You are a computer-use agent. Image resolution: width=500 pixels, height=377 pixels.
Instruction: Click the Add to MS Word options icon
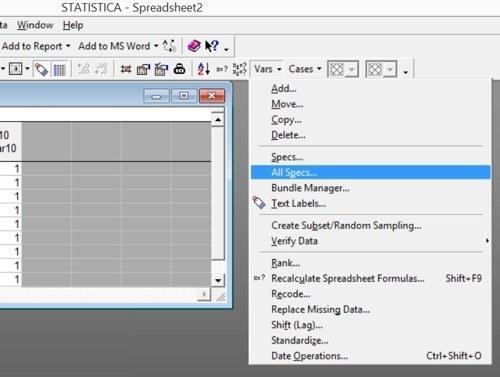tap(169, 46)
